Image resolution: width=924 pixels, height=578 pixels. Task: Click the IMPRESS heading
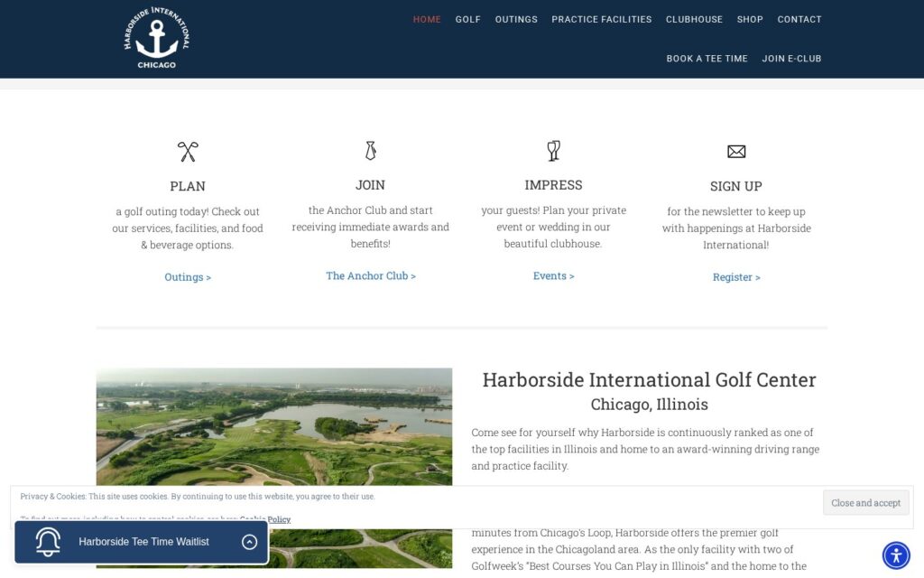pyautogui.click(x=553, y=184)
